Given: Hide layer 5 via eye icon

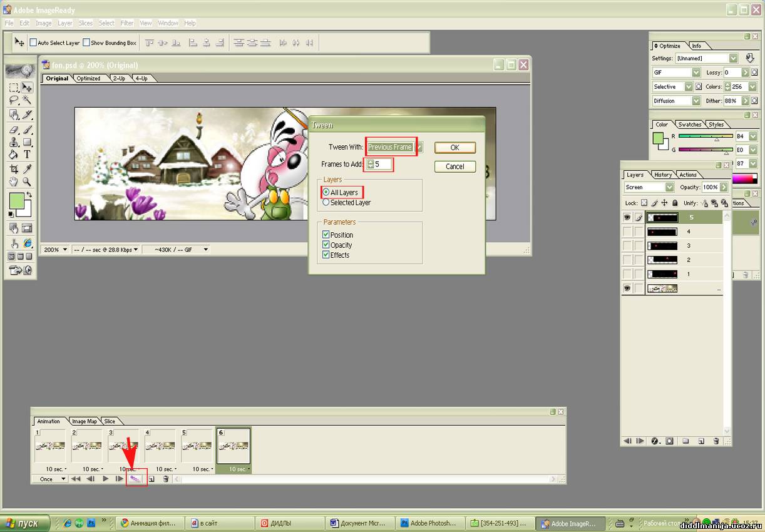Looking at the screenshot, I should [x=627, y=217].
